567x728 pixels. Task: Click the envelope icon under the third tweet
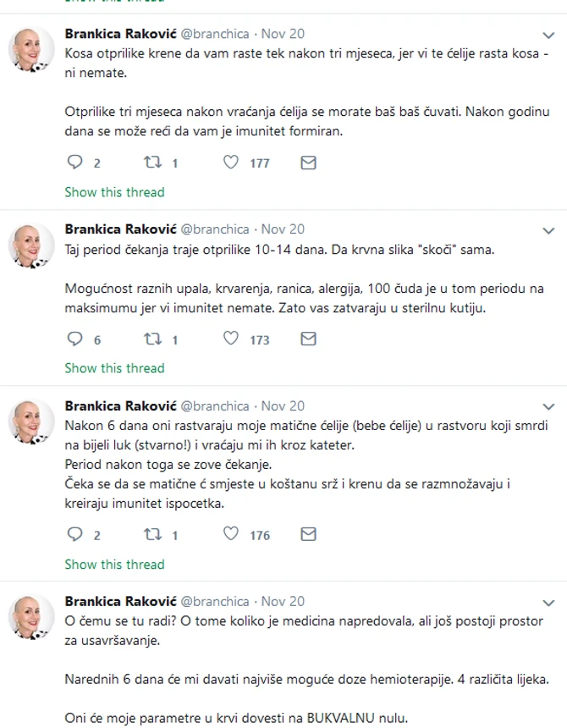pos(307,535)
